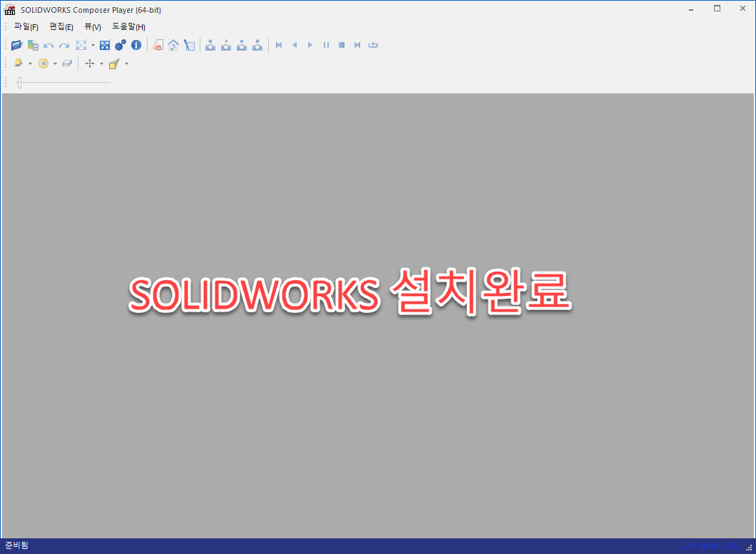The height and width of the screenshot is (554, 756).
Task: Click the yellow render mode cube icon
Action: click(x=19, y=63)
